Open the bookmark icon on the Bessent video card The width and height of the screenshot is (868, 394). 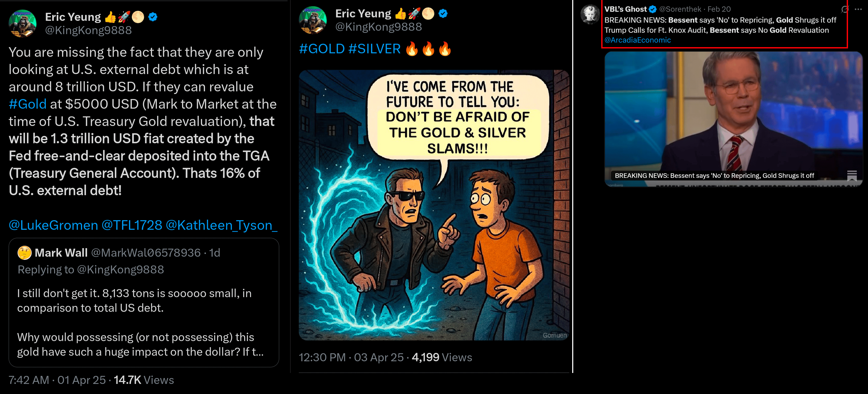pyautogui.click(x=852, y=176)
